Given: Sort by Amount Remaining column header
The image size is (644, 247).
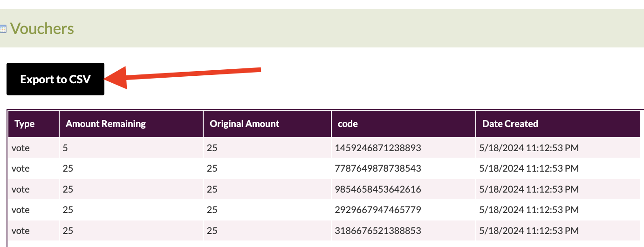Looking at the screenshot, I should 106,124.
